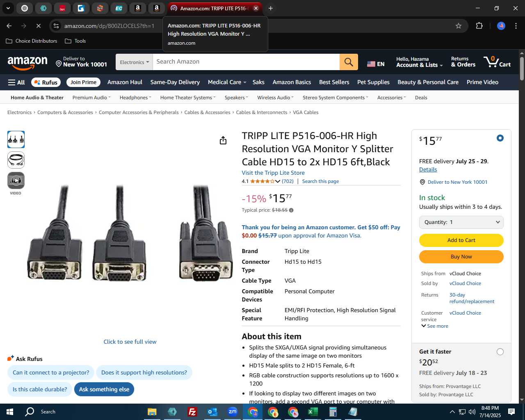Click the page vertical scrollbar
The image size is (525, 420).
point(522,69)
